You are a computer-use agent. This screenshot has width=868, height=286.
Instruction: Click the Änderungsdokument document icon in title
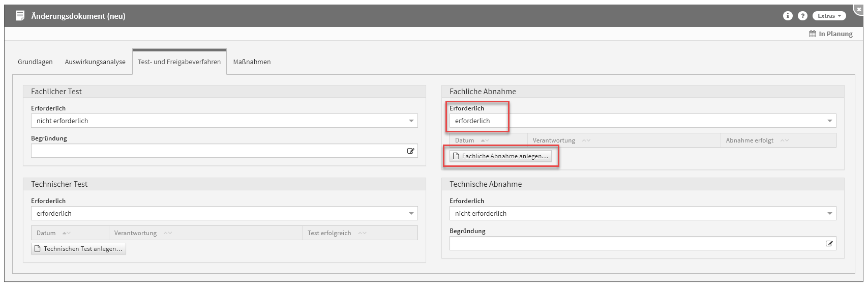coord(20,16)
